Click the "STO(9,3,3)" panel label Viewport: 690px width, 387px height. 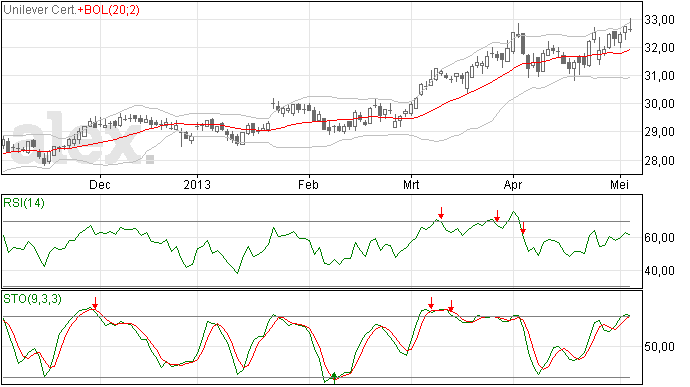(32, 299)
